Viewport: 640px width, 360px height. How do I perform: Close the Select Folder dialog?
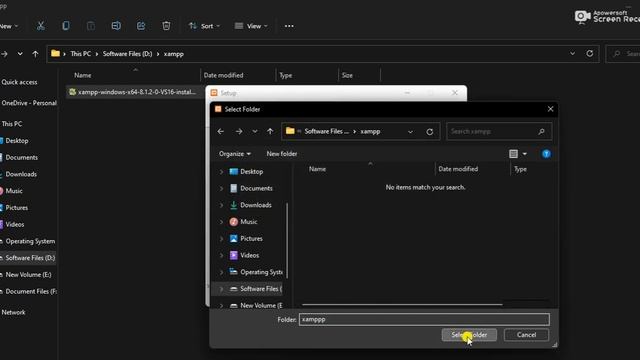[x=550, y=109]
